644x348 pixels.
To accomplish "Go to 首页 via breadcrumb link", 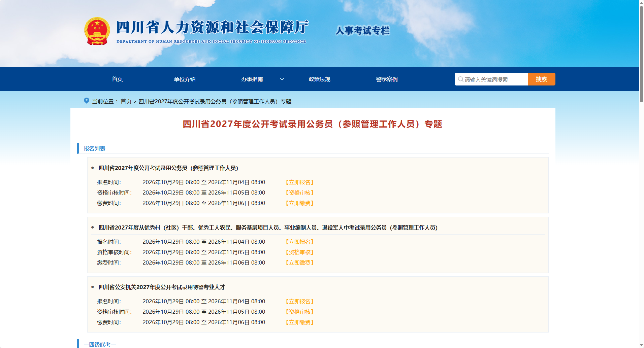I will pyautogui.click(x=126, y=101).
